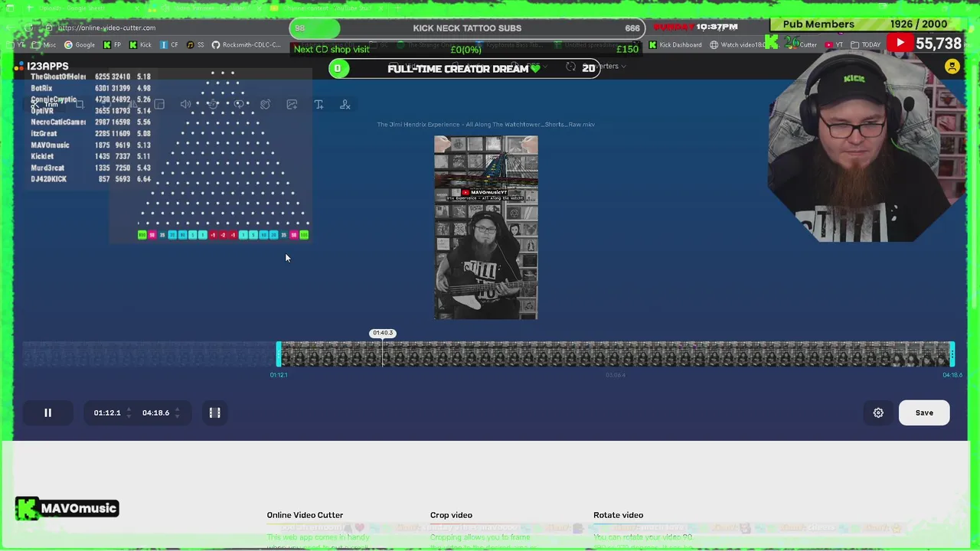Screen dimensions: 980x551
Task: Open the CF bookmark
Action: click(169, 44)
